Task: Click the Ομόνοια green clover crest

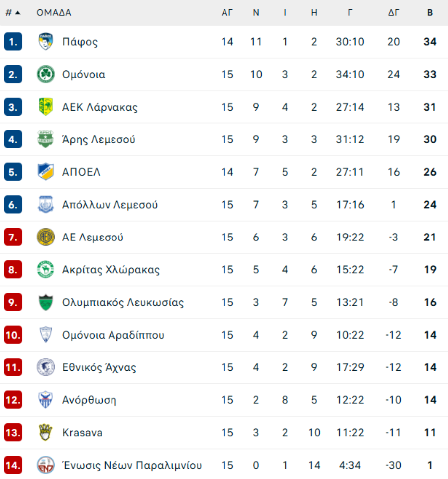Action: (46, 75)
